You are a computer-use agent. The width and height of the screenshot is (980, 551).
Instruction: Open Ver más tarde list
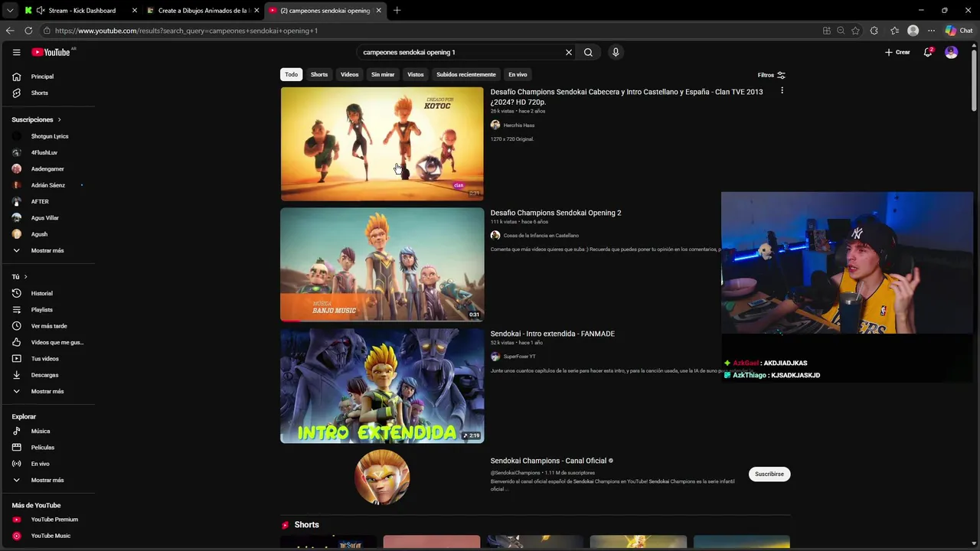(x=48, y=326)
